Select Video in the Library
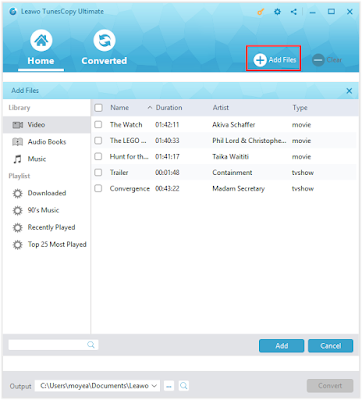Screen dimensions: 362x400 coord(47,125)
